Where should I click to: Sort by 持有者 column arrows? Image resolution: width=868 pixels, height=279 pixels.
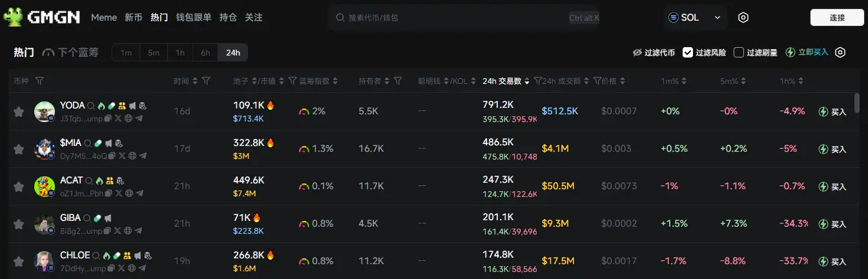387,81
